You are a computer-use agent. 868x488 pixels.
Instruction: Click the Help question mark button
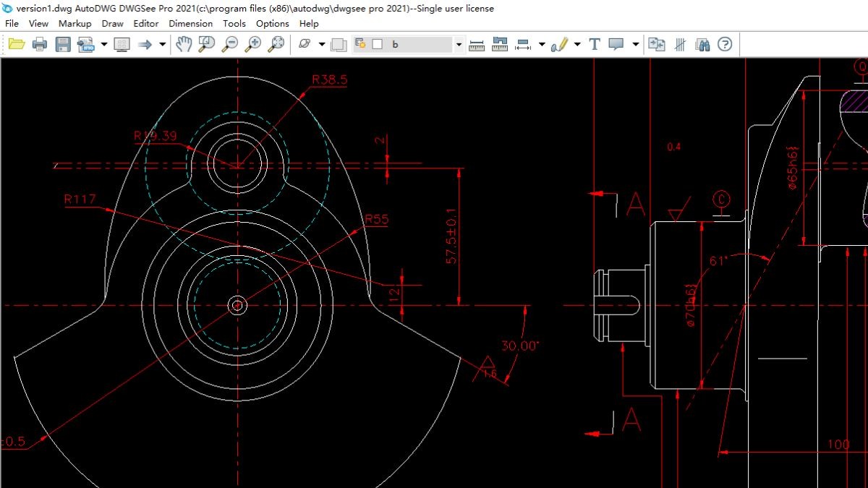(725, 44)
